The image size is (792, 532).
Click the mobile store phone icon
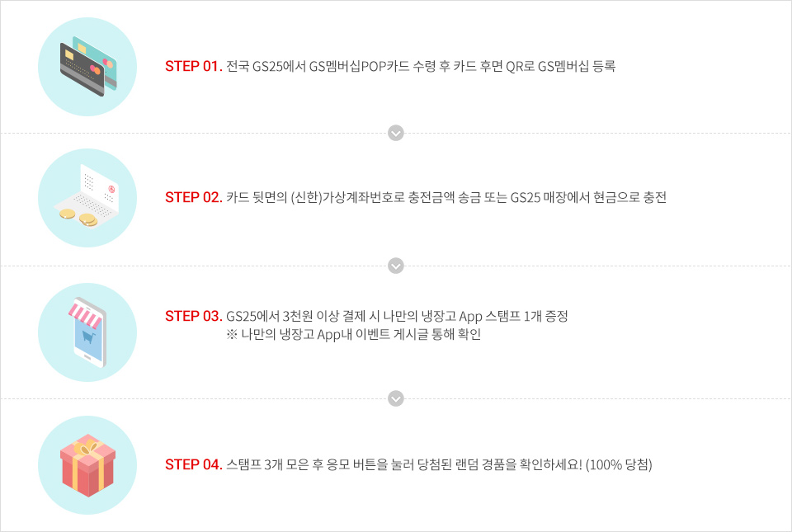87,332
